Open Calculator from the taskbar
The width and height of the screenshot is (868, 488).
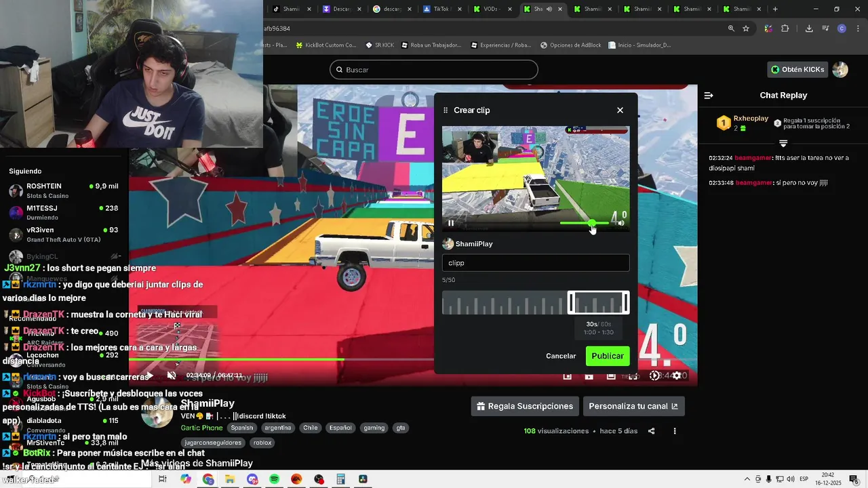pos(340,479)
